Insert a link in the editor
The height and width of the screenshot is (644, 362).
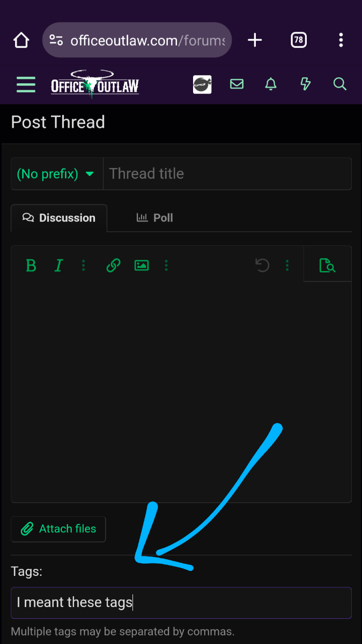coord(113,265)
